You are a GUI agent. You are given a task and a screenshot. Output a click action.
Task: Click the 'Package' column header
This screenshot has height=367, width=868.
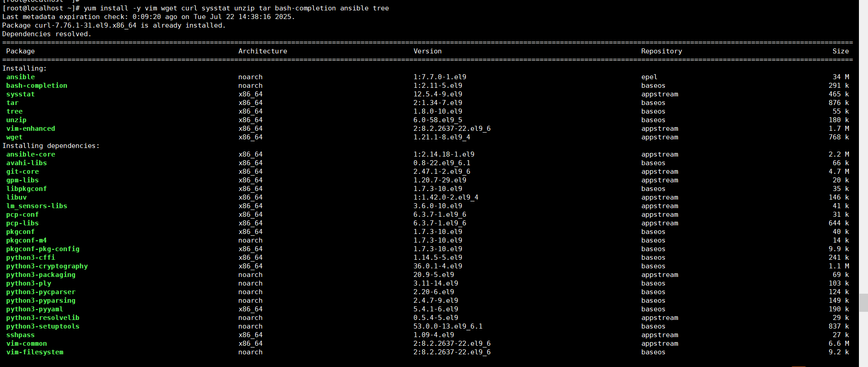point(20,51)
